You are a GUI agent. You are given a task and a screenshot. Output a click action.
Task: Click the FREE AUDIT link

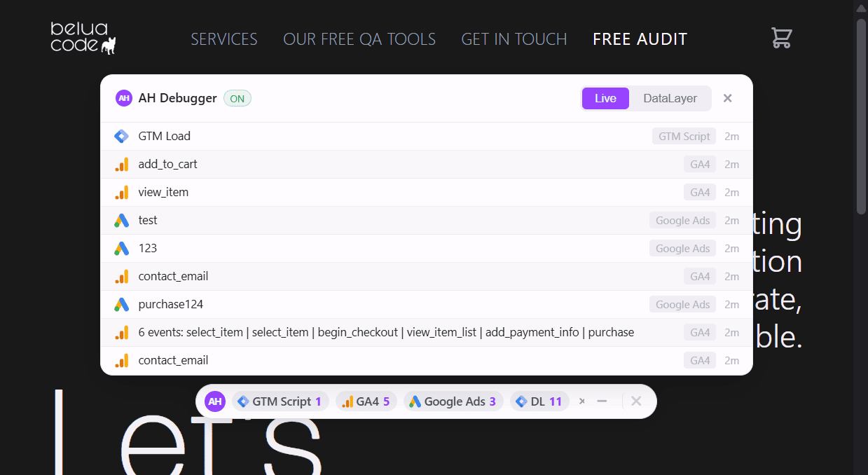[x=640, y=39]
